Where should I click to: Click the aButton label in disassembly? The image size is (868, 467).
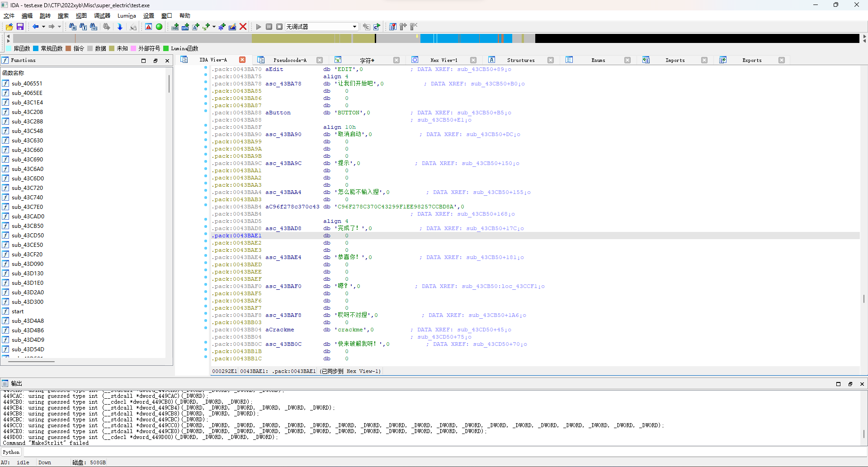278,113
